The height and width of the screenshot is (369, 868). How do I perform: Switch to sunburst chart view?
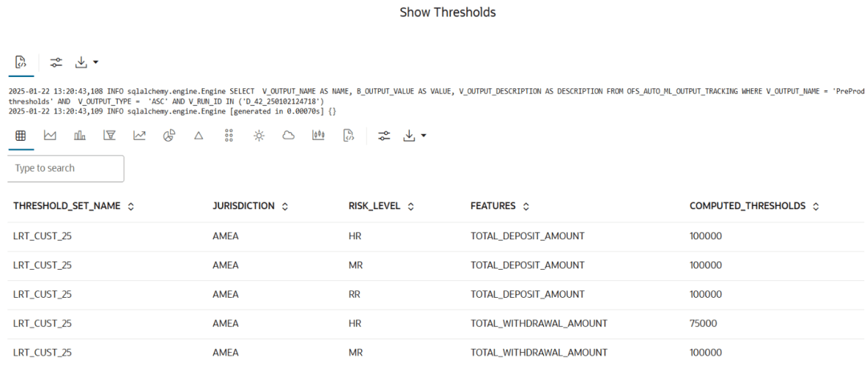(x=258, y=136)
